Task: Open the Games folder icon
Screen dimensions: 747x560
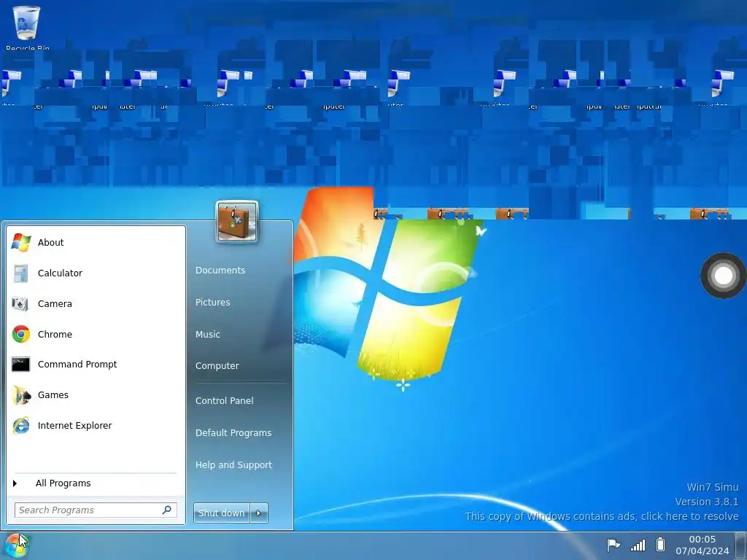Action: click(x=21, y=394)
